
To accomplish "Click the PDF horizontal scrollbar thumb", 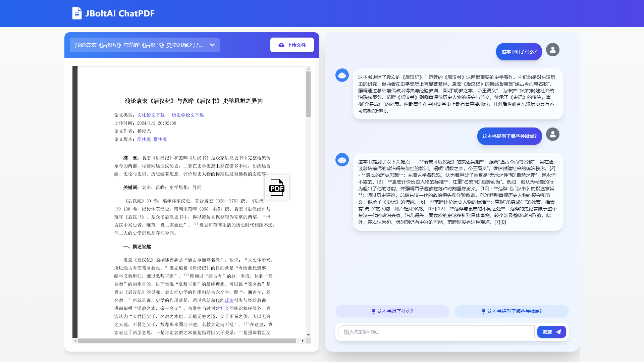I will 187,341.
